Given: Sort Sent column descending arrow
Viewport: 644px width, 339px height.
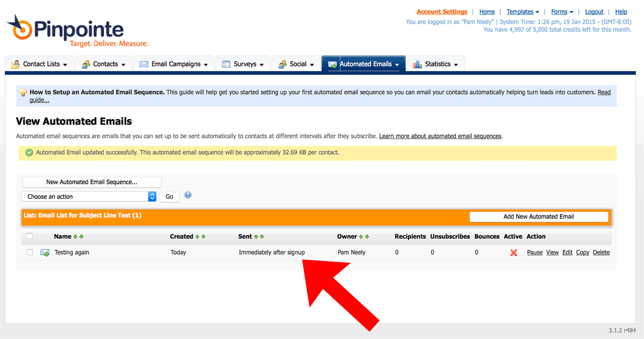Looking at the screenshot, I should pos(262,236).
